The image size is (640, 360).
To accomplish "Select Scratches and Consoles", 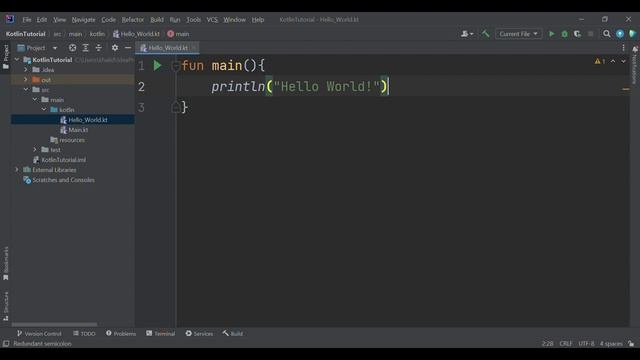I will [59, 180].
